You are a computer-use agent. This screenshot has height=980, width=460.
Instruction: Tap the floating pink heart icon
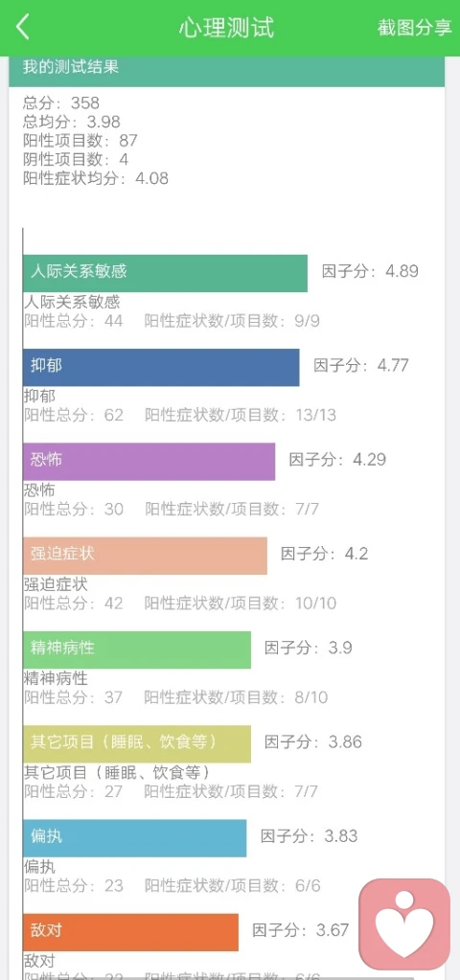click(x=404, y=924)
